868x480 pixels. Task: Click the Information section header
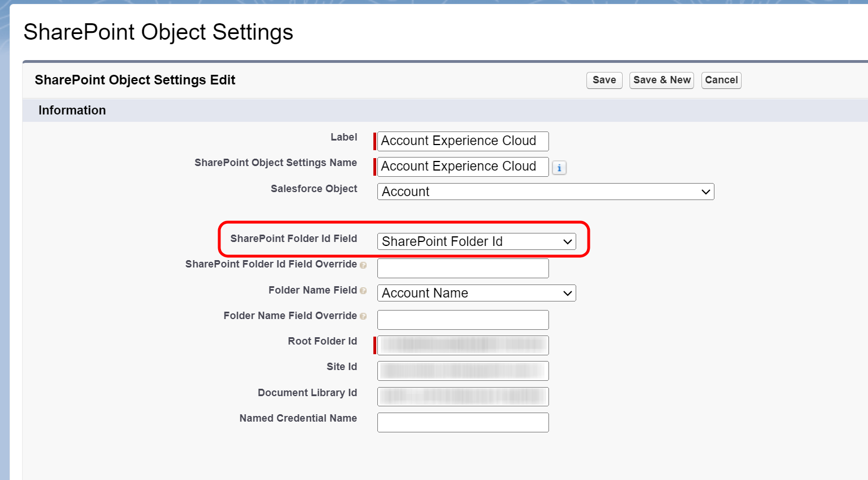tap(72, 111)
